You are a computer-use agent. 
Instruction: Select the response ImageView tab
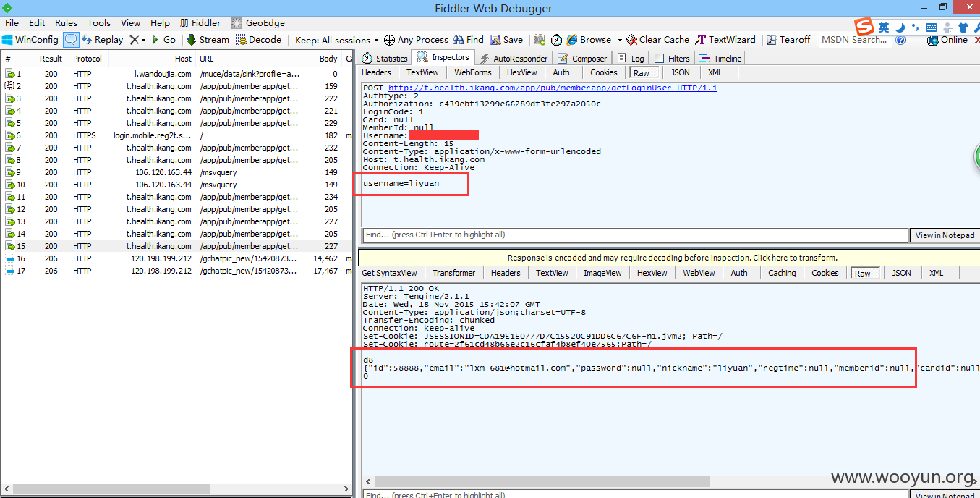(602, 273)
